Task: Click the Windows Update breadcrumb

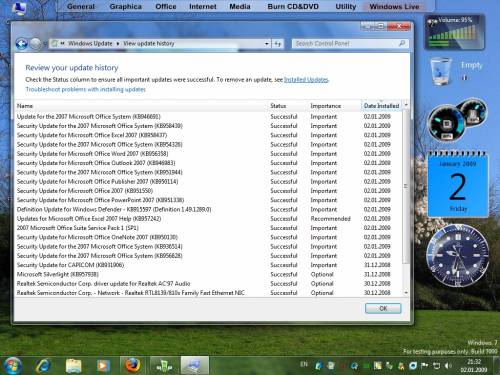Action: point(90,44)
